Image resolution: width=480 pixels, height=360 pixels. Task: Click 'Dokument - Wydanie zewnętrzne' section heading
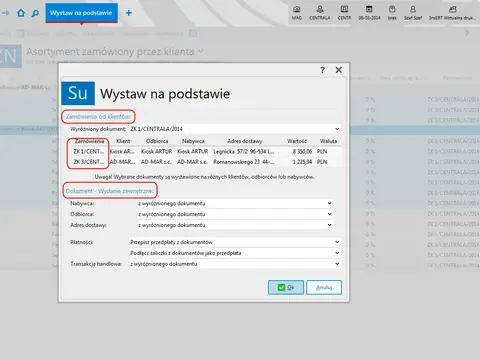(110, 191)
